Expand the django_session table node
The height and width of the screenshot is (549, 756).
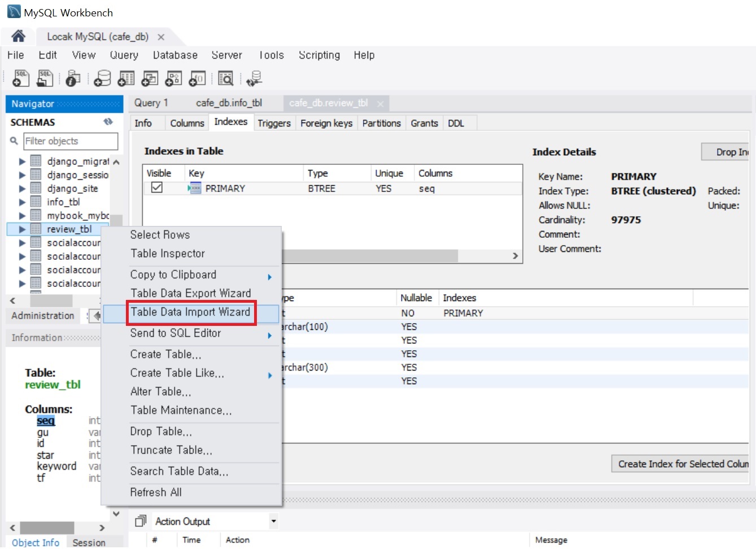(x=22, y=175)
